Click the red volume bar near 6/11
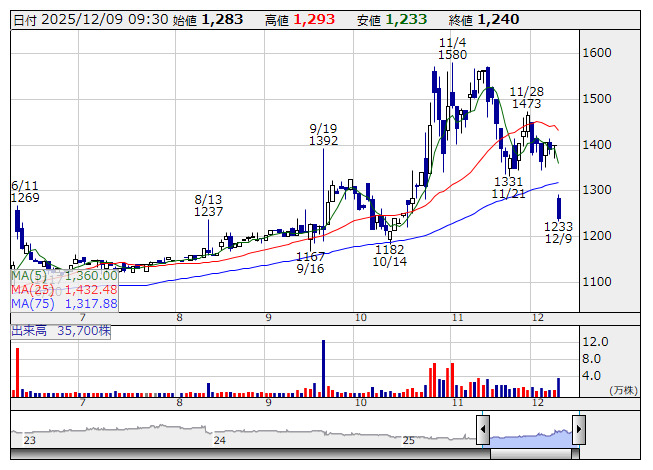 (17, 372)
